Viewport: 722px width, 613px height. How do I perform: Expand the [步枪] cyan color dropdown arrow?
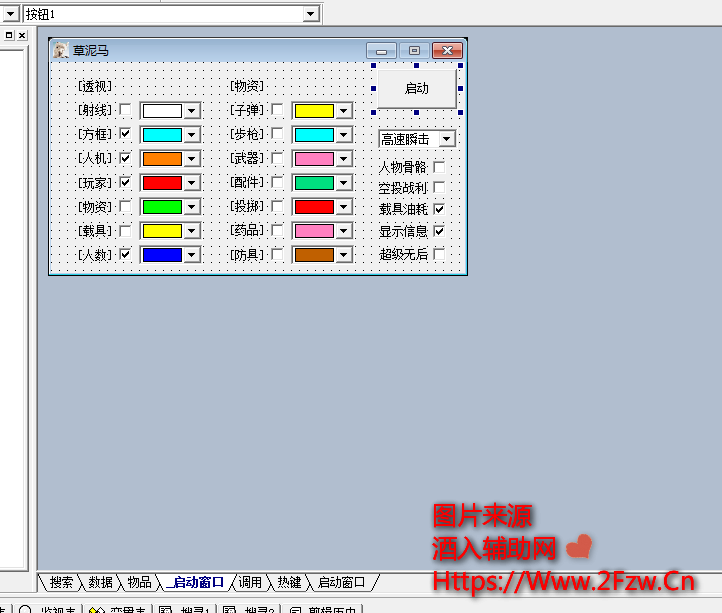coord(344,135)
